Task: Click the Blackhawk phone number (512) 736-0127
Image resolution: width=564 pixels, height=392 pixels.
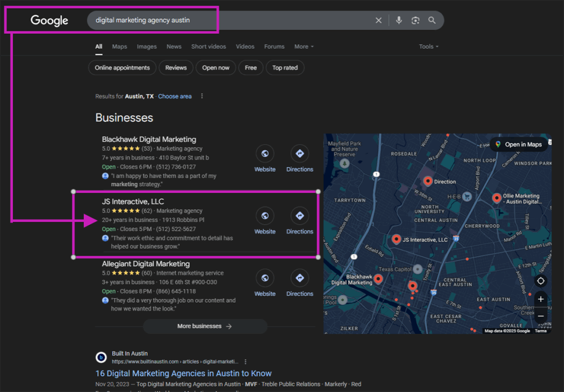Action: point(176,167)
